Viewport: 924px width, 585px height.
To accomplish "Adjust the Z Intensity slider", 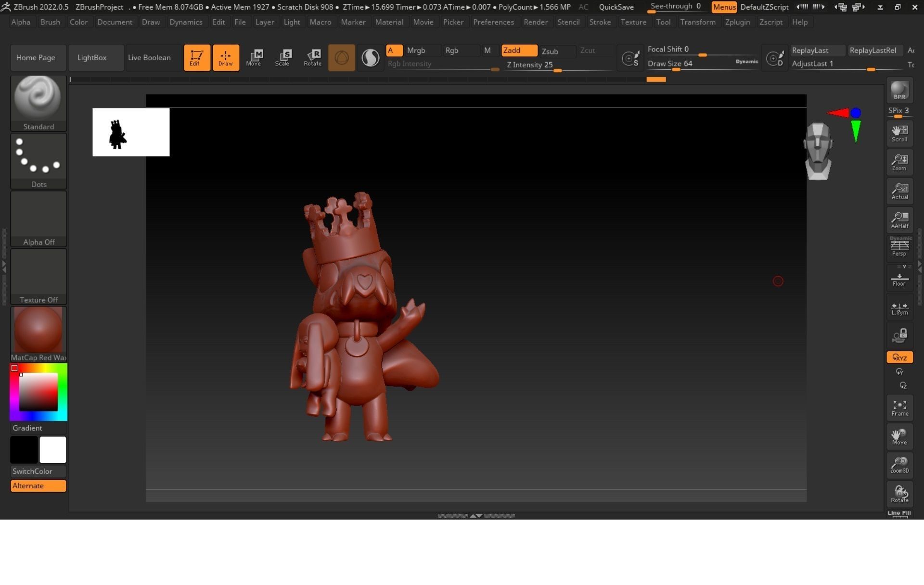I will point(558,65).
